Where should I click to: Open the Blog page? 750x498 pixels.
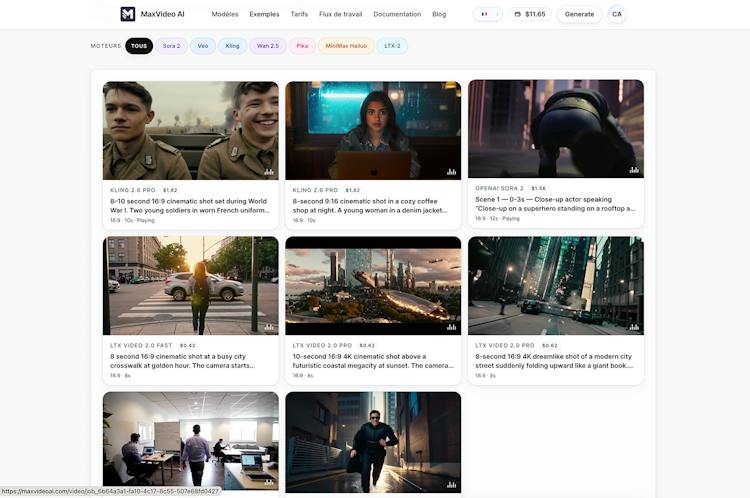(x=439, y=14)
